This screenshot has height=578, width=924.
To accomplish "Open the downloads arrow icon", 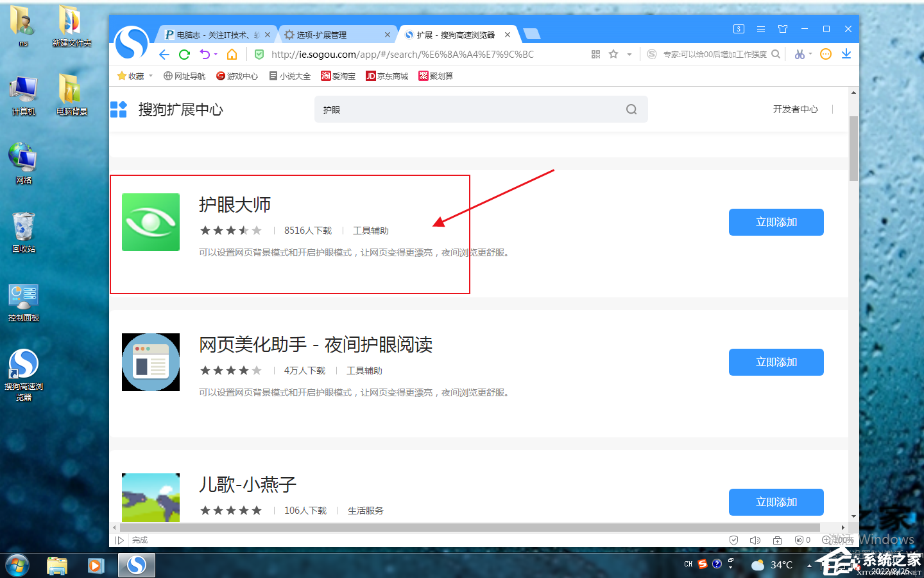I will coord(846,54).
